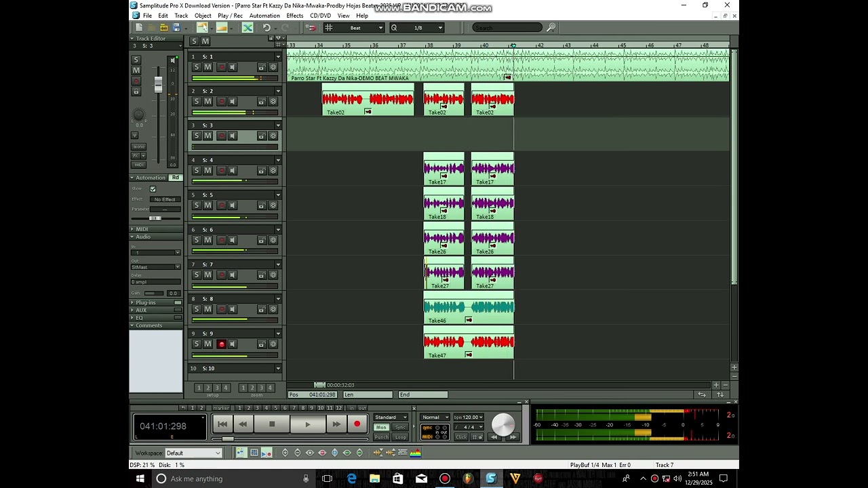This screenshot has width=868, height=488.
Task: Click the Undo arrow icon
Action: (x=267, y=28)
